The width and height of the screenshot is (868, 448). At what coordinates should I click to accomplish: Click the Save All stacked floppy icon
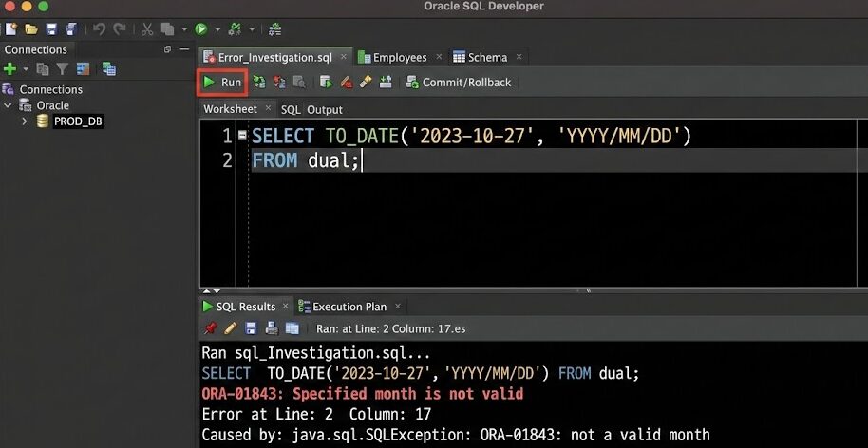71,29
